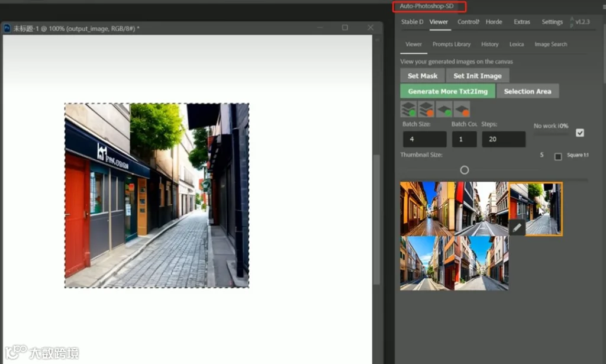Open the ControlNet tab
Screen dimensions: 606x364
(x=468, y=22)
